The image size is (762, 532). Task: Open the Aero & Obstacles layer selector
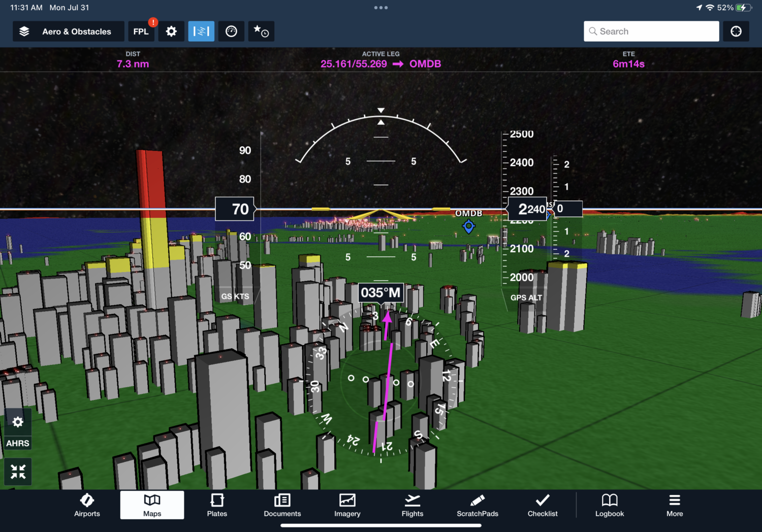(x=68, y=31)
